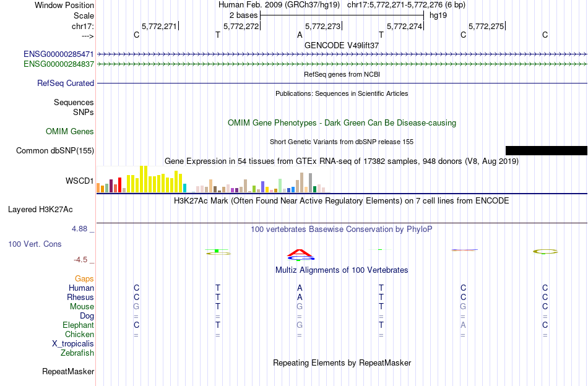The image size is (588, 386).
Task: Select the X_tropicalis species row label
Action: (x=73, y=344)
